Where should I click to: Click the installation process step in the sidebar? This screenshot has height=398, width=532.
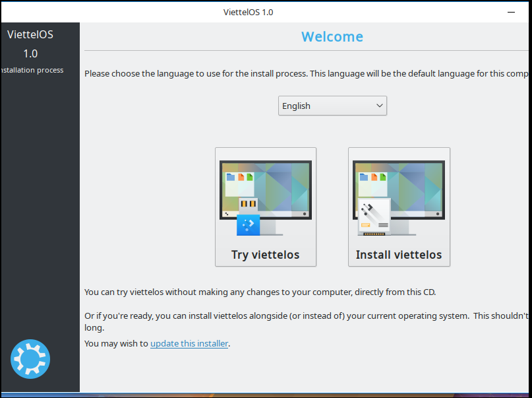click(x=32, y=70)
